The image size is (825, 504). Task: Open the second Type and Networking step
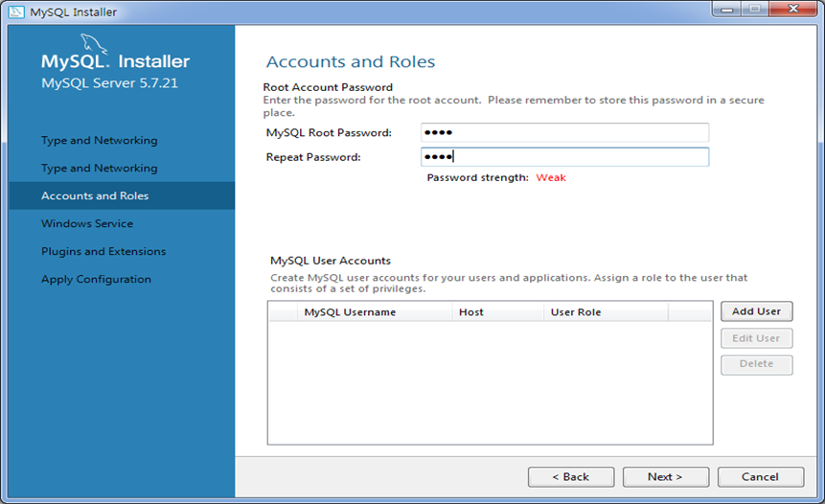click(x=100, y=169)
